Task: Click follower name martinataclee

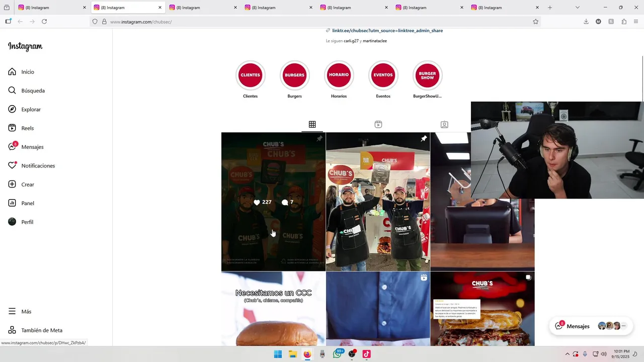Action: click(375, 41)
